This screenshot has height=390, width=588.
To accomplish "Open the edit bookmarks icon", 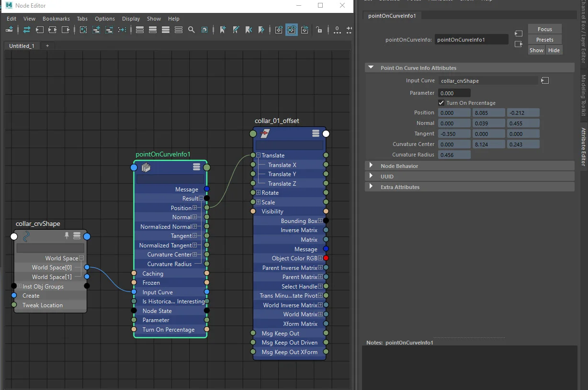I will pyautogui.click(x=236, y=30).
